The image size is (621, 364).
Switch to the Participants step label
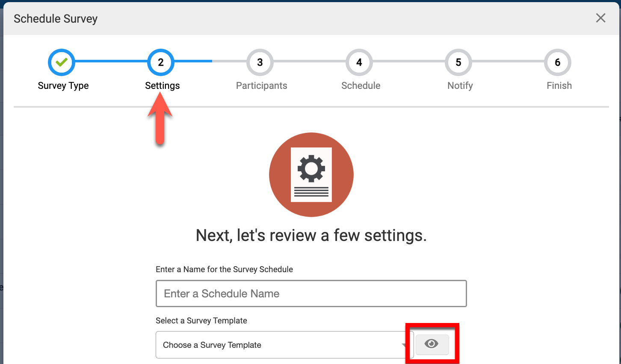pos(262,85)
